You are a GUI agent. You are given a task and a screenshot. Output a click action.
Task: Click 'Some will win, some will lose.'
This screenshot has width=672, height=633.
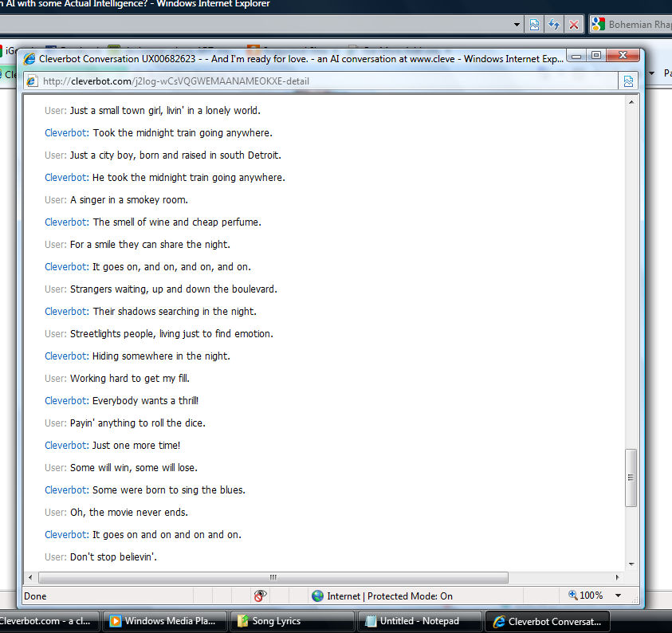[134, 467]
